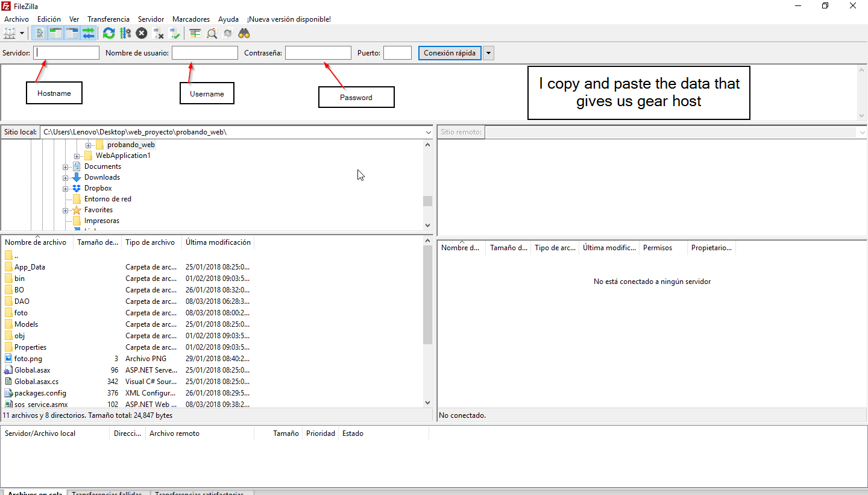Focus the Contraseña field
Image resolution: width=868 pixels, height=495 pixels.
coord(318,53)
